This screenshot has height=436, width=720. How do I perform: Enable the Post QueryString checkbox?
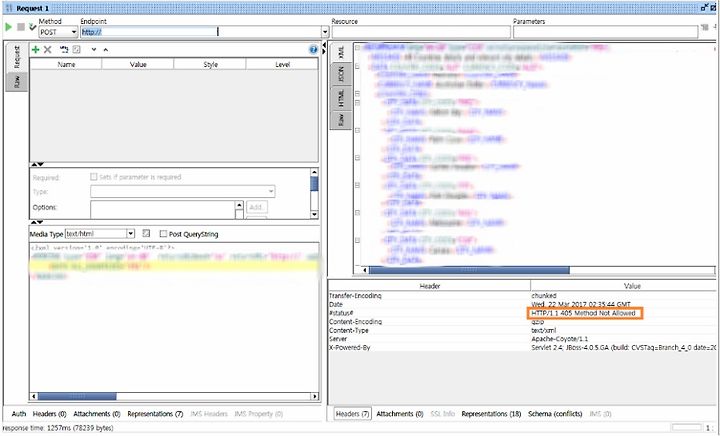pyautogui.click(x=163, y=234)
